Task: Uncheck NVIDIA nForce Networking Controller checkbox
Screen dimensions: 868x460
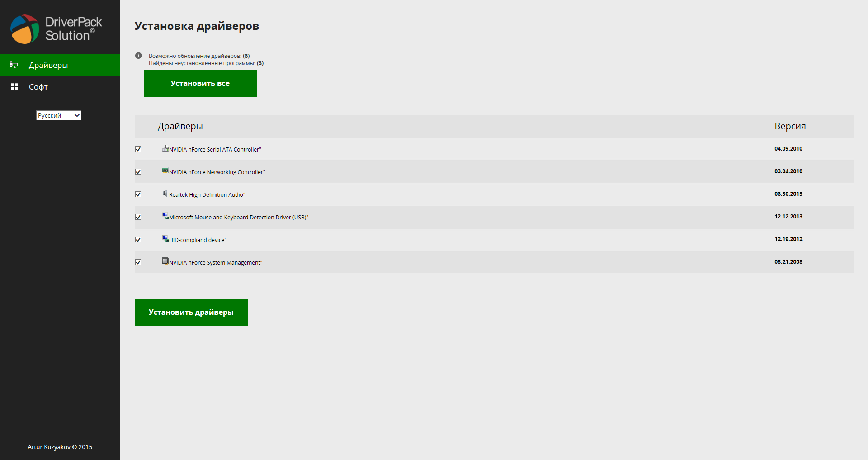Action: tap(138, 172)
